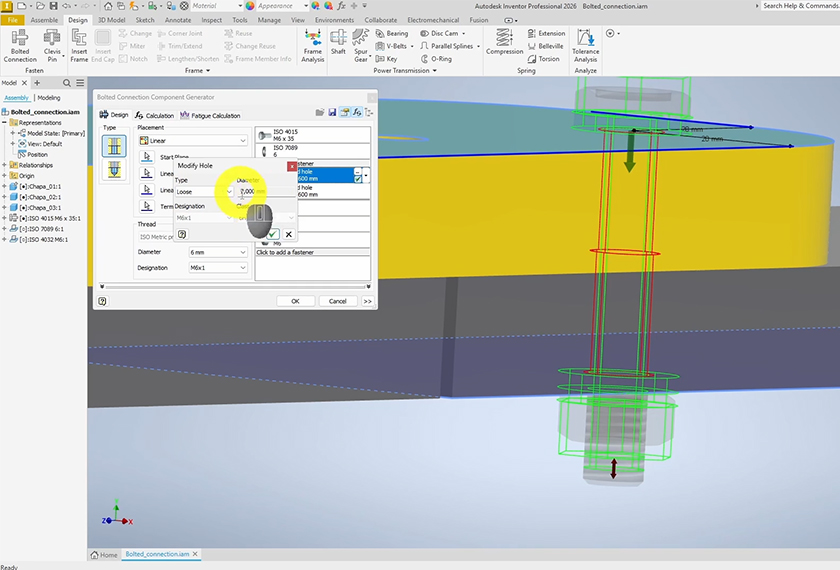Click Cancel in the generator dialog
840x570 pixels.
[337, 301]
